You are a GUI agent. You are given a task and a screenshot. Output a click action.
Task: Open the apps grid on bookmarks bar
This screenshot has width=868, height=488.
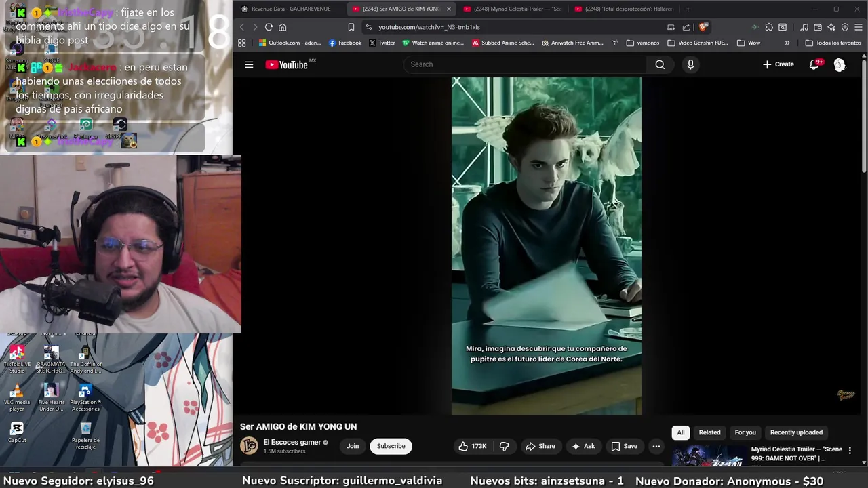(x=241, y=43)
